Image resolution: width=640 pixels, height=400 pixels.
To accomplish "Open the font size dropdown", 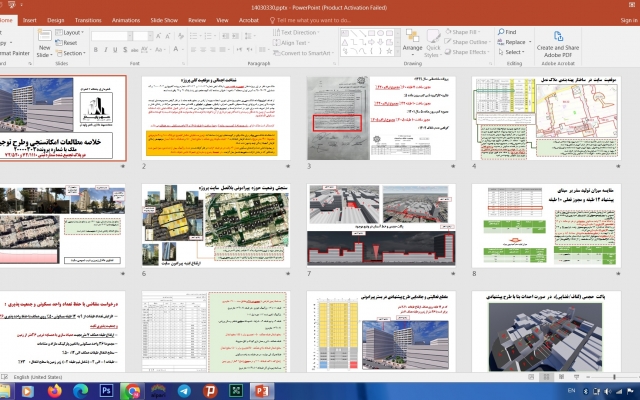I will pyautogui.click(x=150, y=36).
